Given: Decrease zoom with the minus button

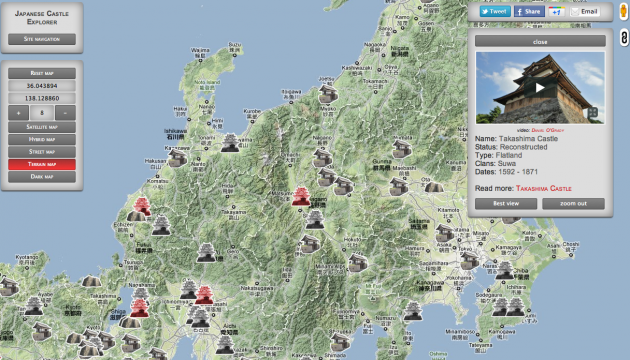Looking at the screenshot, I should click(65, 113).
